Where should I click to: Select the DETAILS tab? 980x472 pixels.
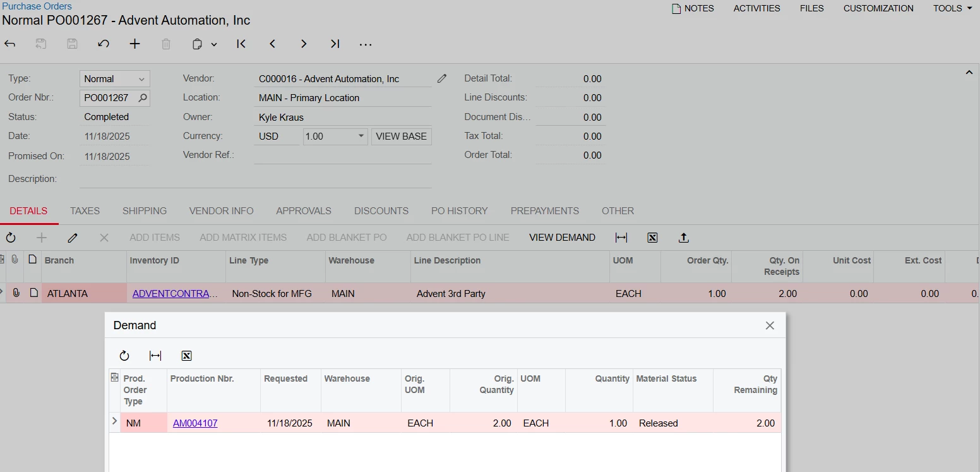pos(28,211)
